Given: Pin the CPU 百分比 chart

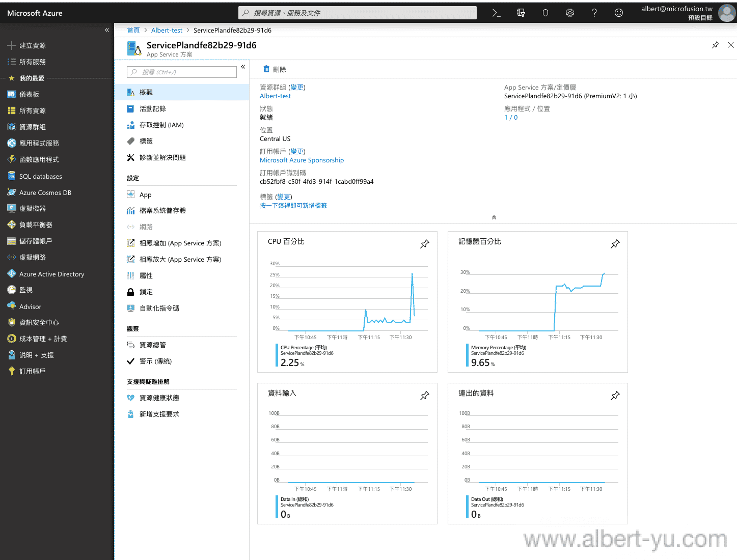Looking at the screenshot, I should [425, 244].
